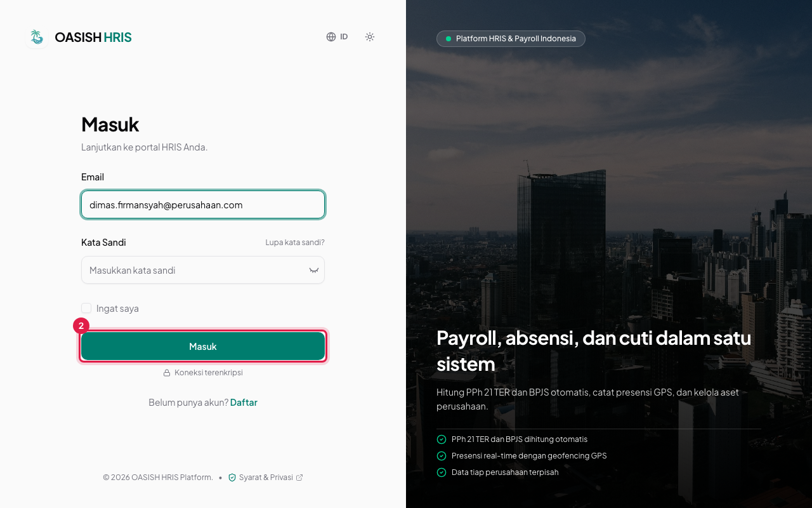This screenshot has width=812, height=508.
Task: Click the Email field label
Action: click(93, 177)
